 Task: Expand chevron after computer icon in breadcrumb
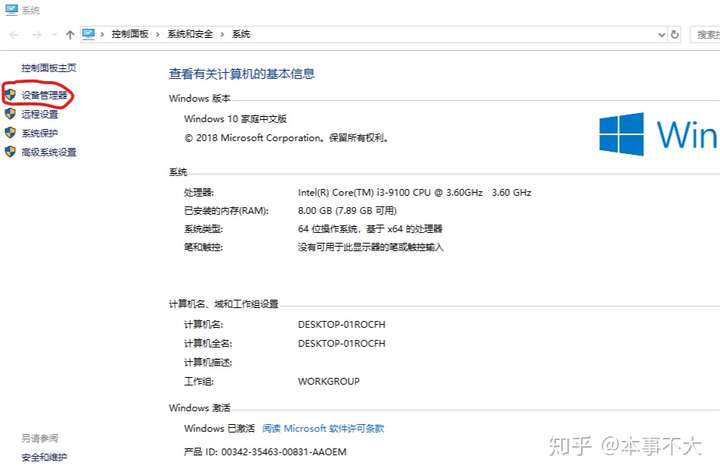102,34
